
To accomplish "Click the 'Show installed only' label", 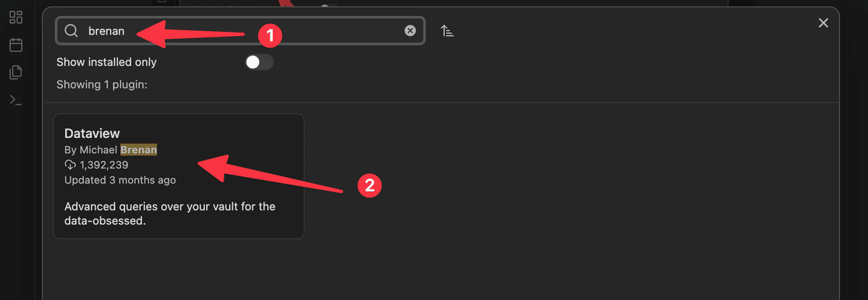I will pyautogui.click(x=107, y=62).
